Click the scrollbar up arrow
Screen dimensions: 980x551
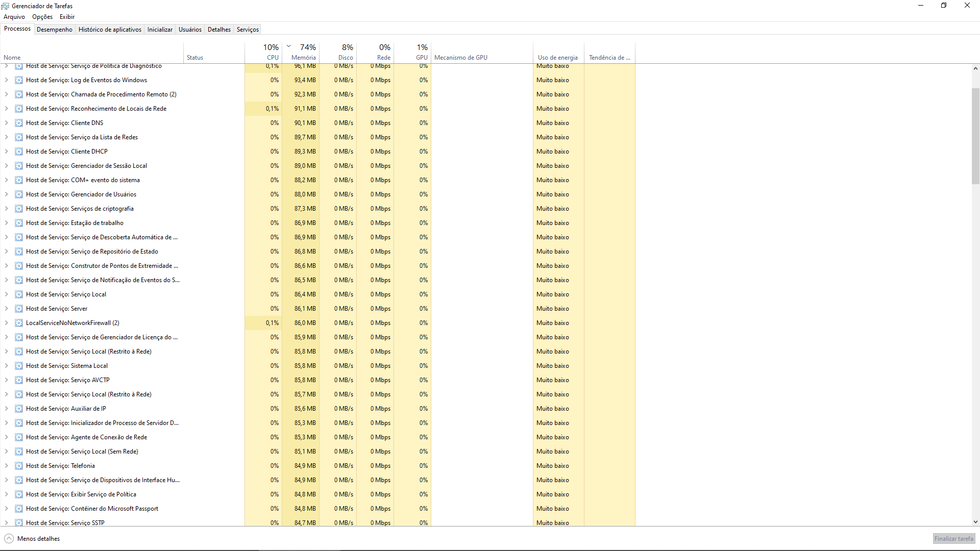pos(975,68)
